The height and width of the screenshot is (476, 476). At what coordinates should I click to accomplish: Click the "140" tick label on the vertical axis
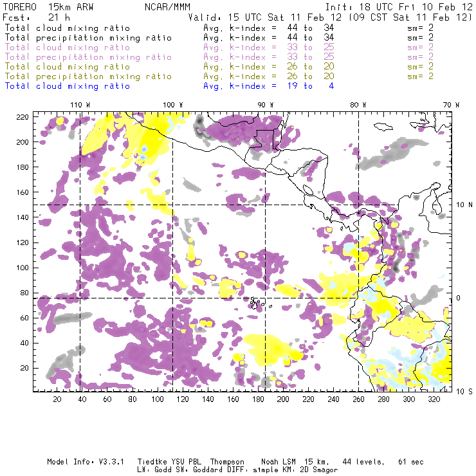pyautogui.click(x=23, y=217)
